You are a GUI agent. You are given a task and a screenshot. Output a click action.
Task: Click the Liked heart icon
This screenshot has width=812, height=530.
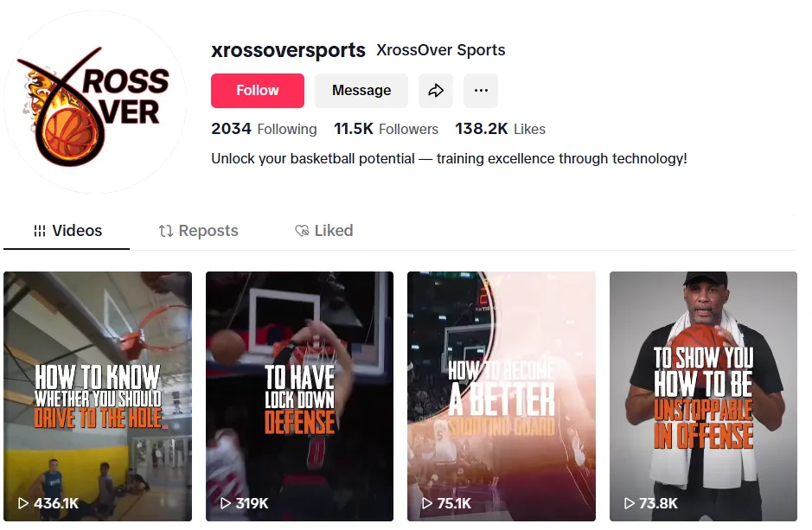tap(302, 231)
